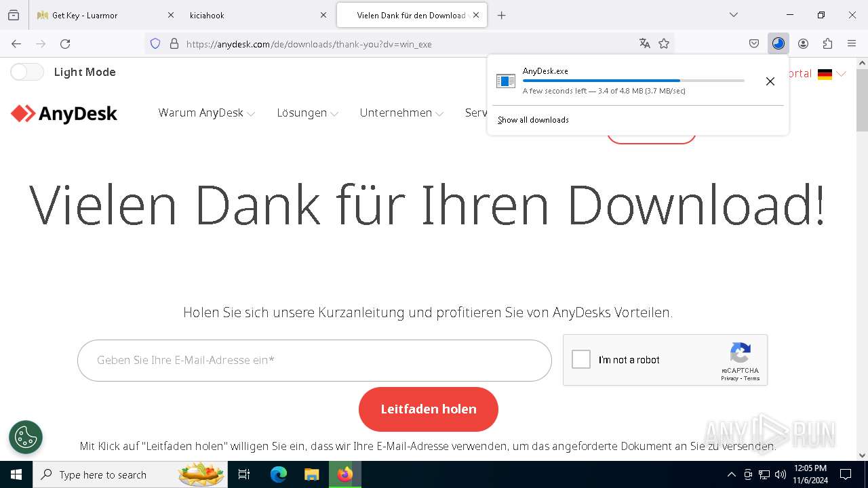Open language selector with German flag

coord(831,74)
